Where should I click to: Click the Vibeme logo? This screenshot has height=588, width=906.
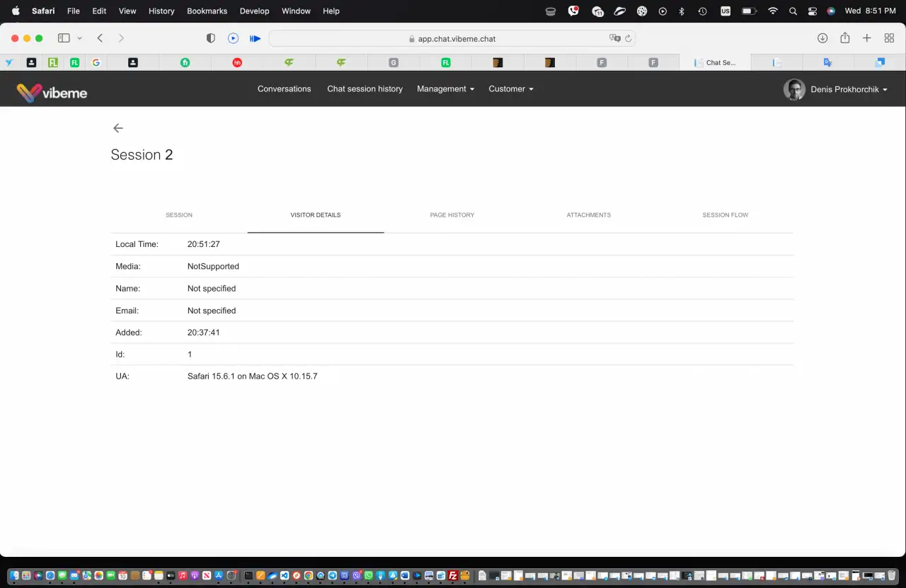[x=52, y=92]
